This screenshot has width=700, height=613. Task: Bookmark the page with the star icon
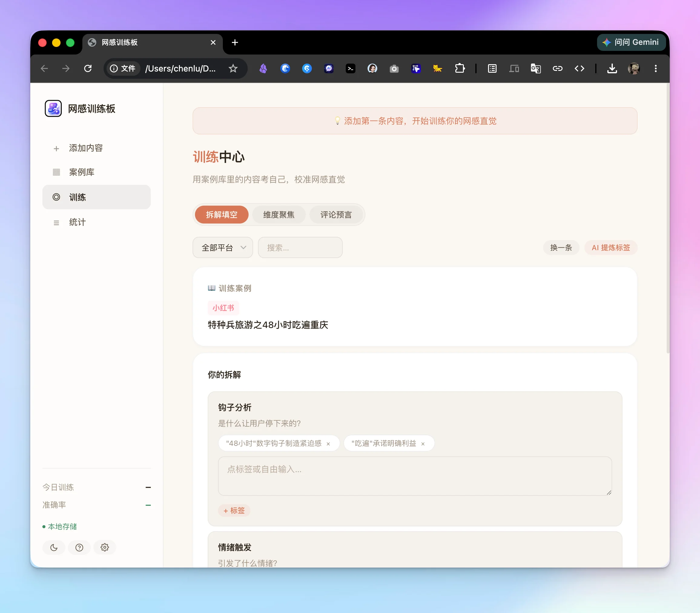click(x=233, y=68)
